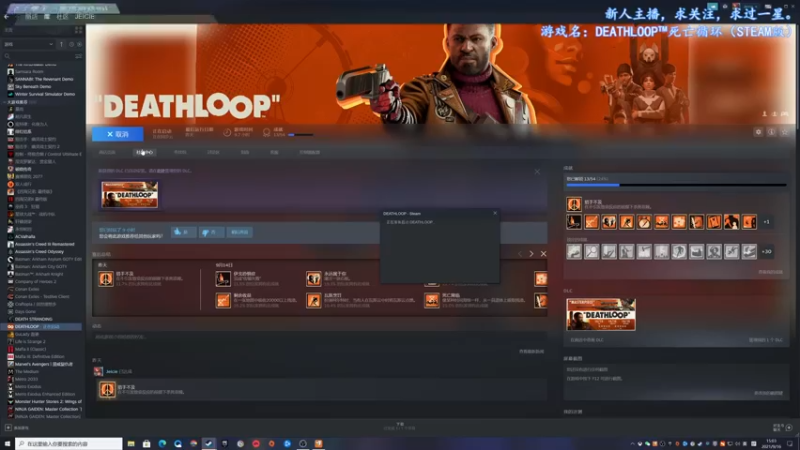Viewport: 800px width, 450px height.
Task: Expand the +1 more unlocked achievements
Action: (766, 222)
